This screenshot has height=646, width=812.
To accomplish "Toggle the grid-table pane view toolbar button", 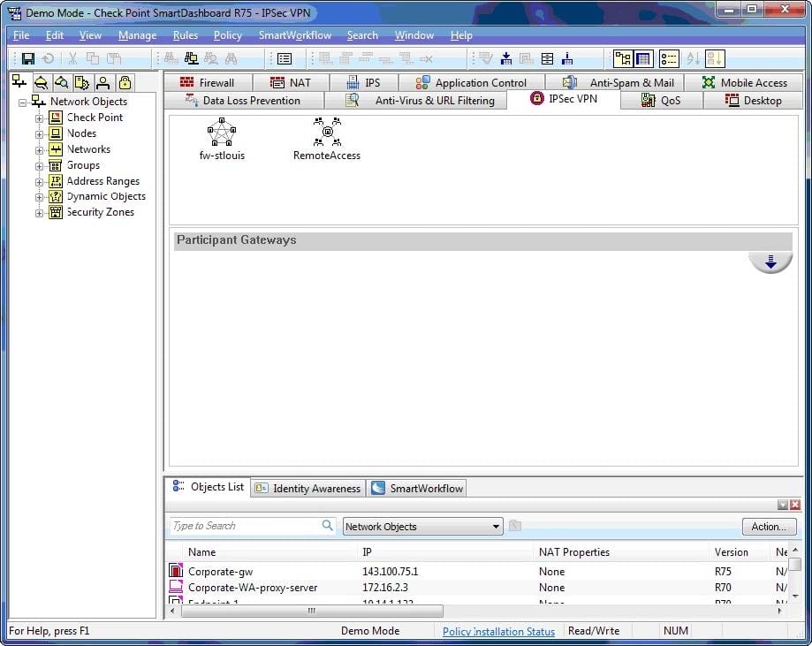I will pos(643,58).
